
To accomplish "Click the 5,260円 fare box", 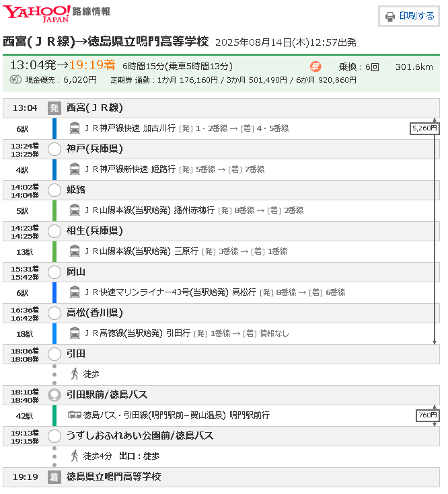I will (x=424, y=128).
